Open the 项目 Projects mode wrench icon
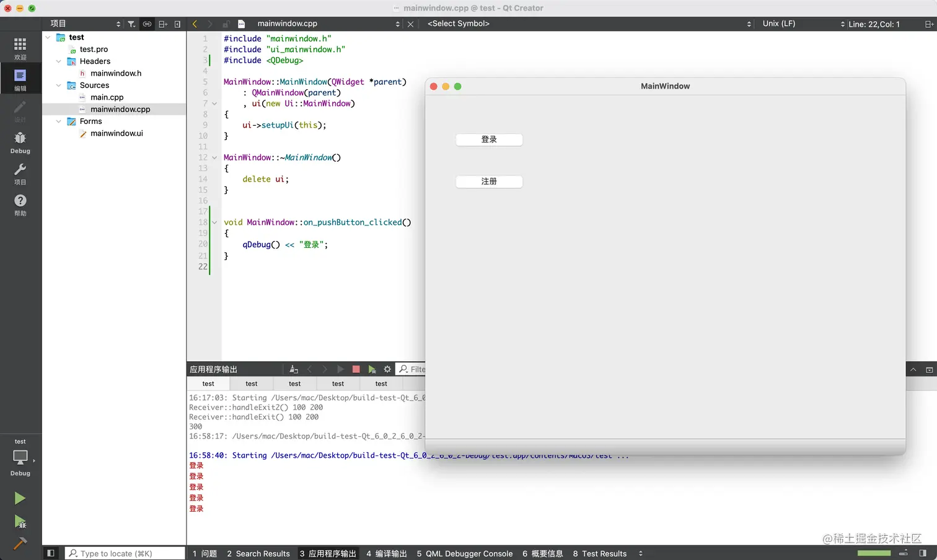 20,173
